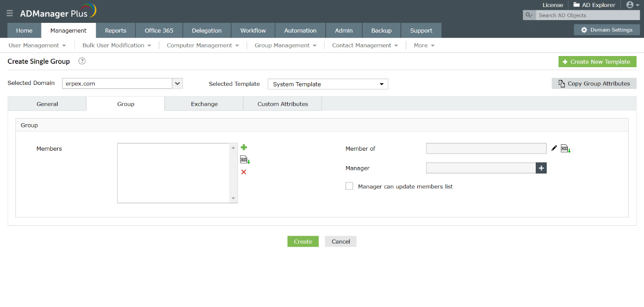644x307 pixels.
Task: Expand the Group Management menu
Action: coord(286,45)
